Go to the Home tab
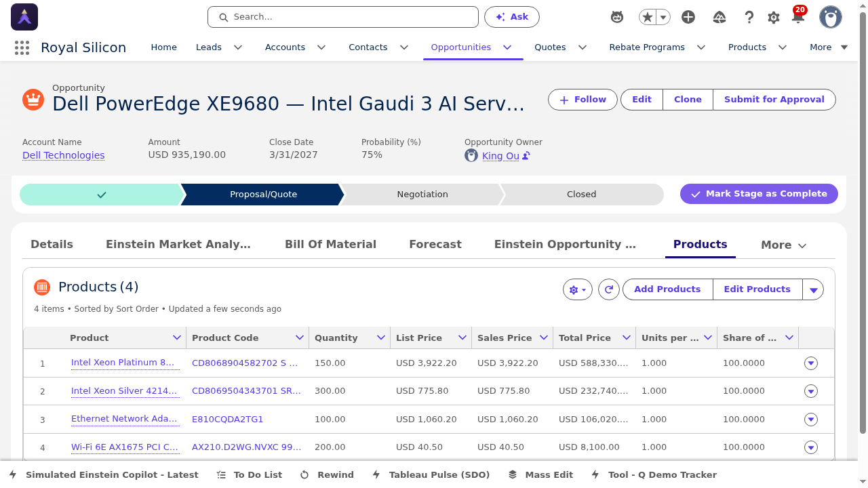Image resolution: width=868 pixels, height=488 pixels. [x=163, y=47]
